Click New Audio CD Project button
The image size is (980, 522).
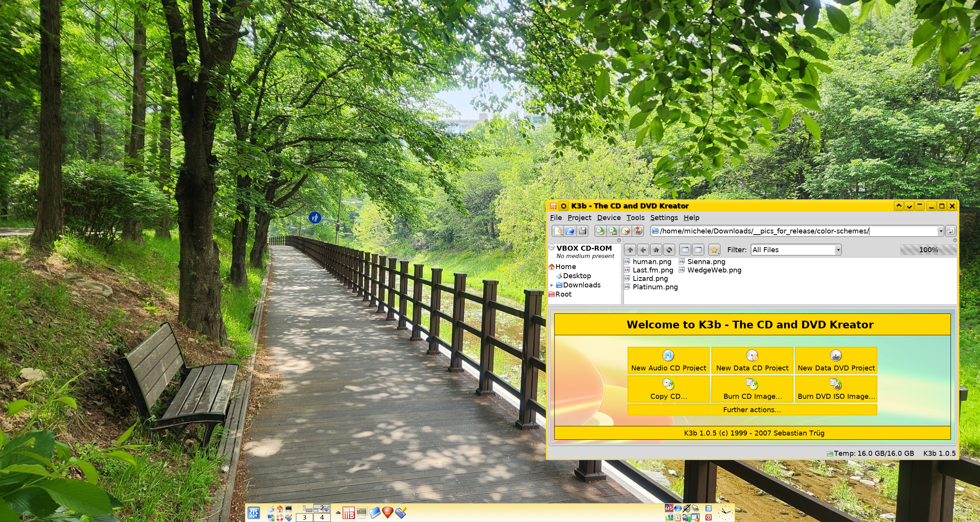[668, 360]
